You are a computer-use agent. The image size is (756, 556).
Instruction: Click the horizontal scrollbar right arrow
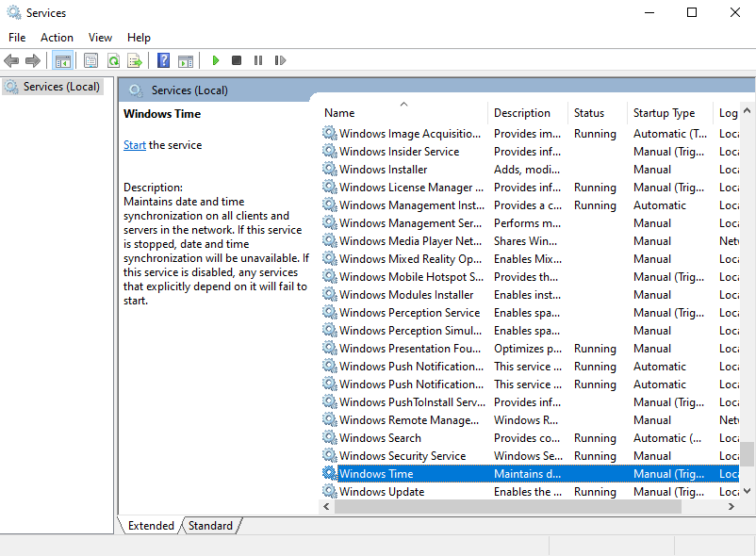pos(731,506)
